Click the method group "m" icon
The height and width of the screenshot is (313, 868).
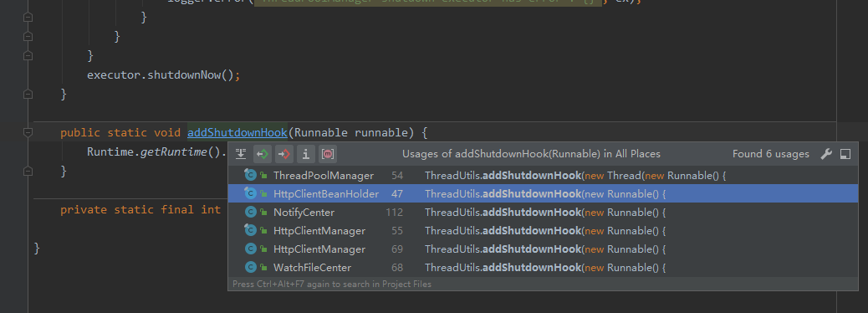(x=328, y=154)
